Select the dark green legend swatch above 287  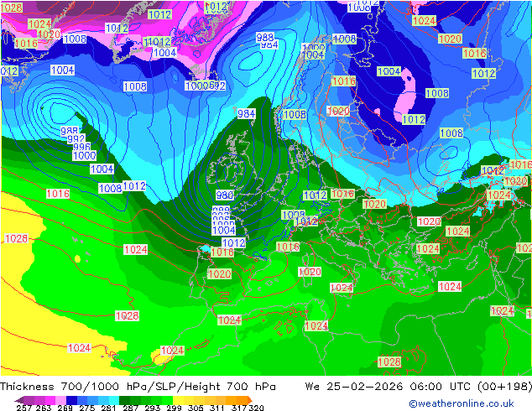tap(124, 400)
